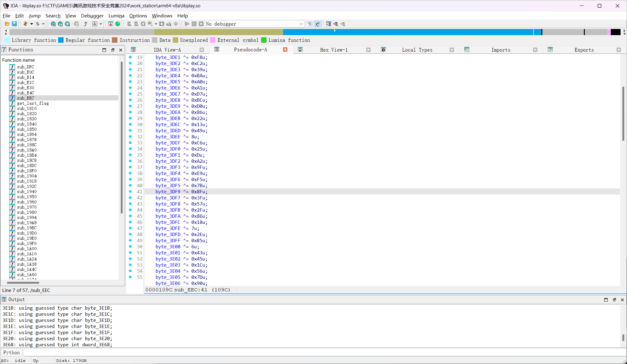Click the text search (T) toolbar icon
The width and height of the screenshot is (627, 364).
click(60, 24)
